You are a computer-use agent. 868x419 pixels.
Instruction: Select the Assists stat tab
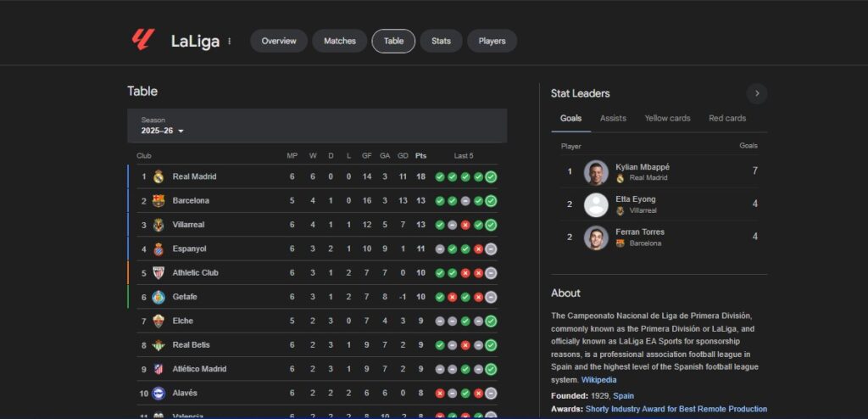coord(613,118)
